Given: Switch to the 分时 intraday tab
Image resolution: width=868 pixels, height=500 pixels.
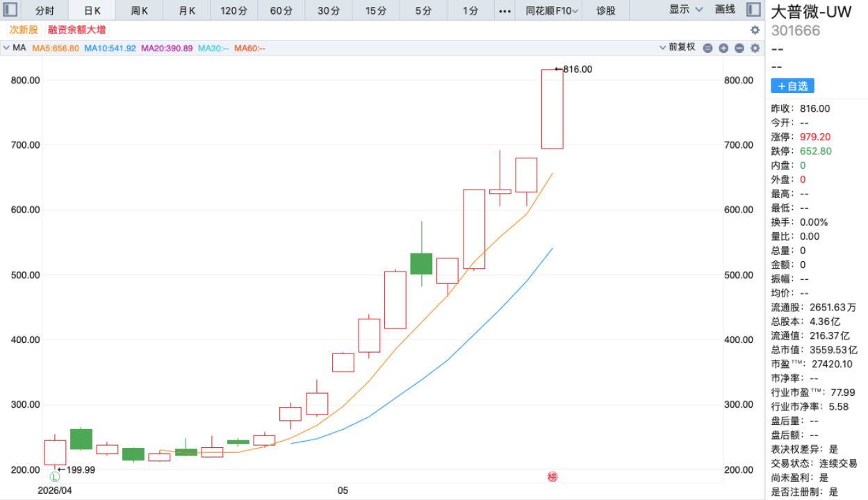Looking at the screenshot, I should [44, 10].
